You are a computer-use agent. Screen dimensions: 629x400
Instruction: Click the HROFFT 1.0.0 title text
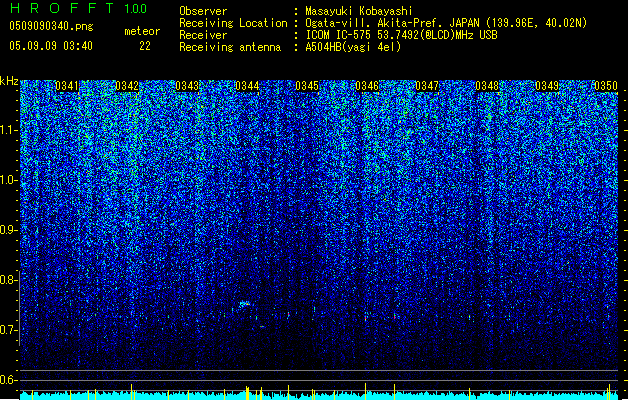(79, 8)
